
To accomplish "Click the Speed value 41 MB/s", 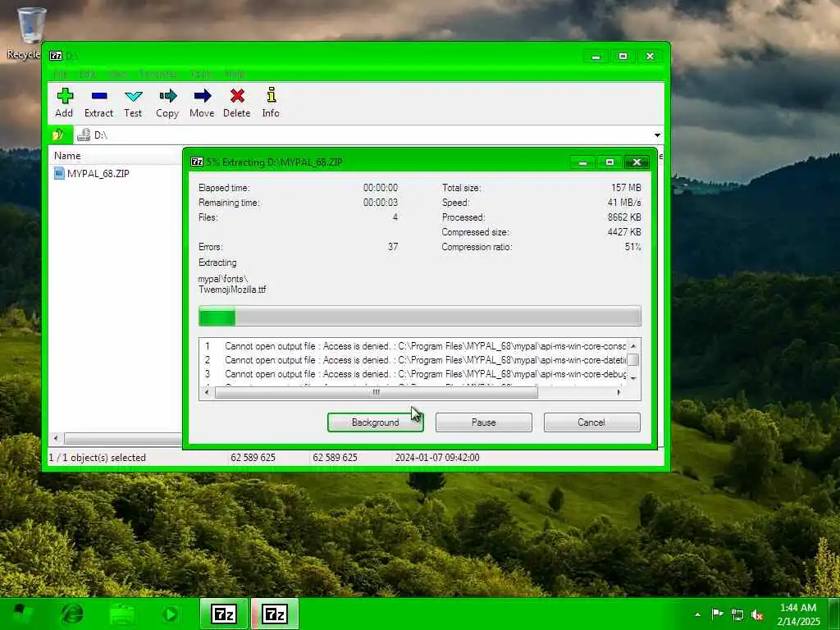I will pos(624,203).
